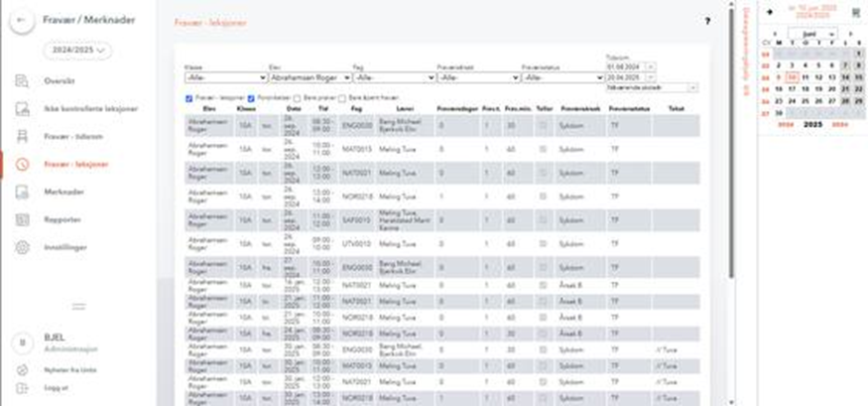Uncheck the Fravær - leksjoner checkbox

189,97
